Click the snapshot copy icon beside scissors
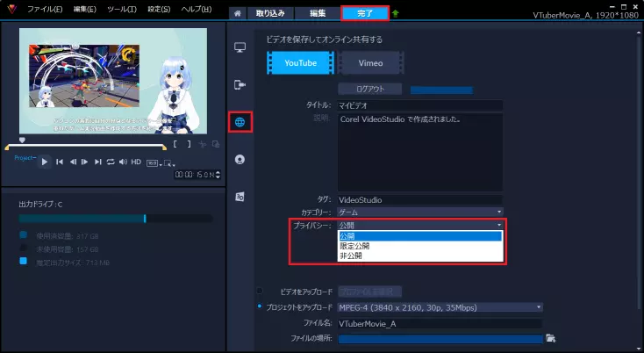The height and width of the screenshot is (353, 644). (x=216, y=144)
